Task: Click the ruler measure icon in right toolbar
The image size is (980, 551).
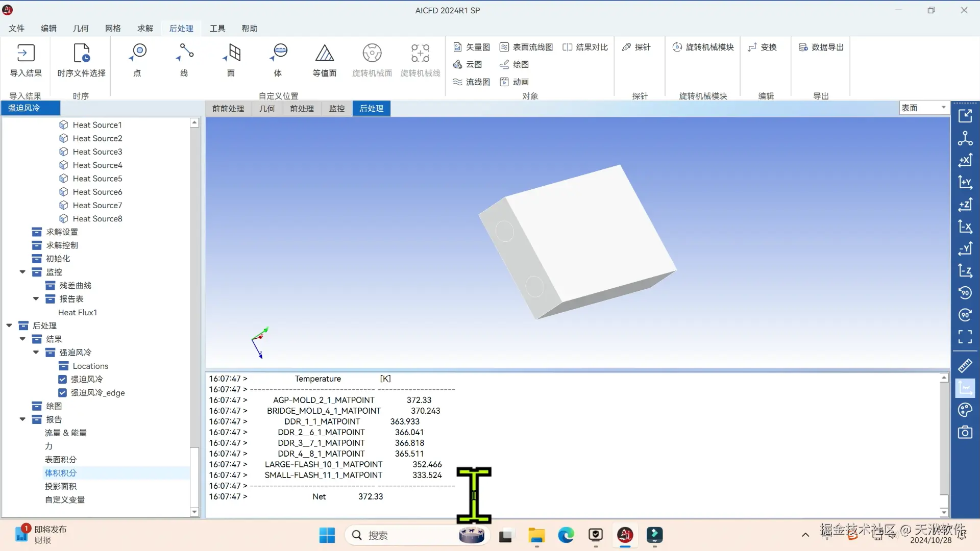Action: pyautogui.click(x=965, y=366)
